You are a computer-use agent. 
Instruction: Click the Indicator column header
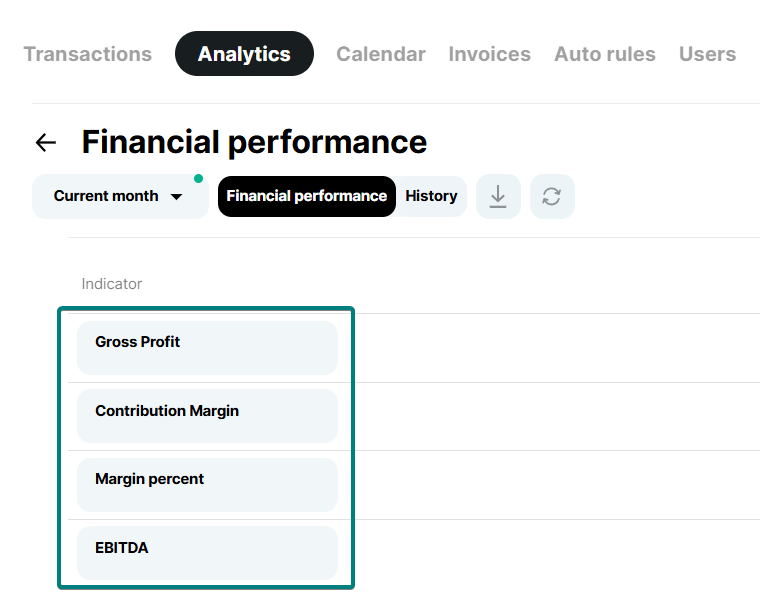tap(112, 284)
